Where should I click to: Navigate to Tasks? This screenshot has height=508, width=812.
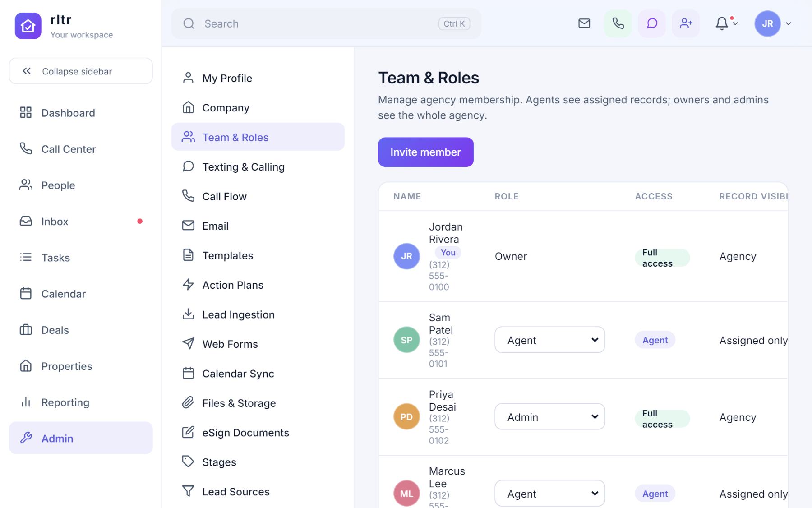[x=81, y=258]
